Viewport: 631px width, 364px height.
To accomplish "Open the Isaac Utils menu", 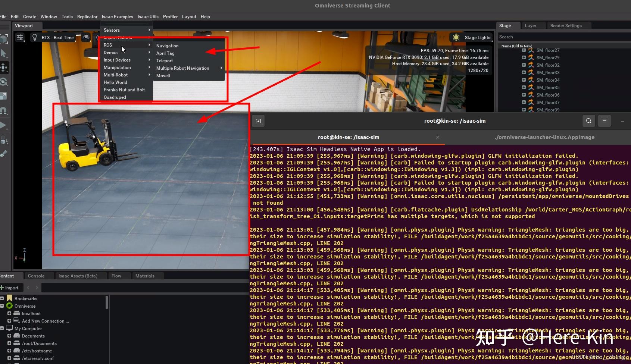I will click(x=148, y=17).
